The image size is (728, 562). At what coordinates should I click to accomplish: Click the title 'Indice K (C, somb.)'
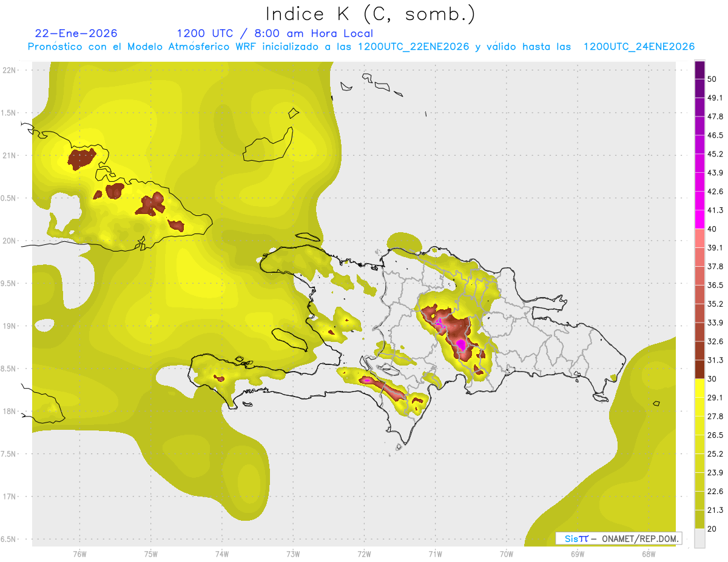[x=371, y=14]
